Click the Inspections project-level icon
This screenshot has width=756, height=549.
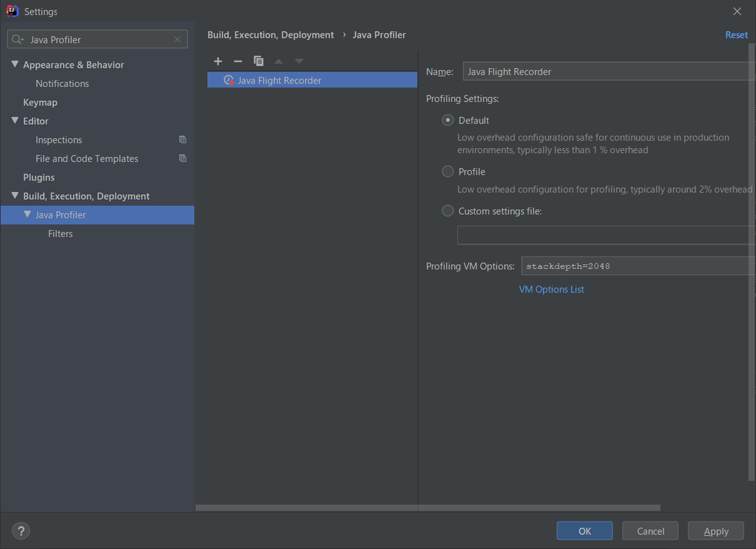(183, 140)
